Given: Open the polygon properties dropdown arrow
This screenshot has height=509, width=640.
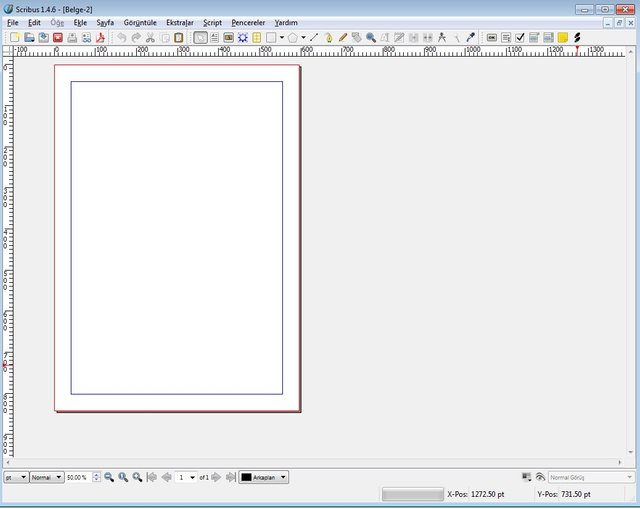Looking at the screenshot, I should point(303,38).
